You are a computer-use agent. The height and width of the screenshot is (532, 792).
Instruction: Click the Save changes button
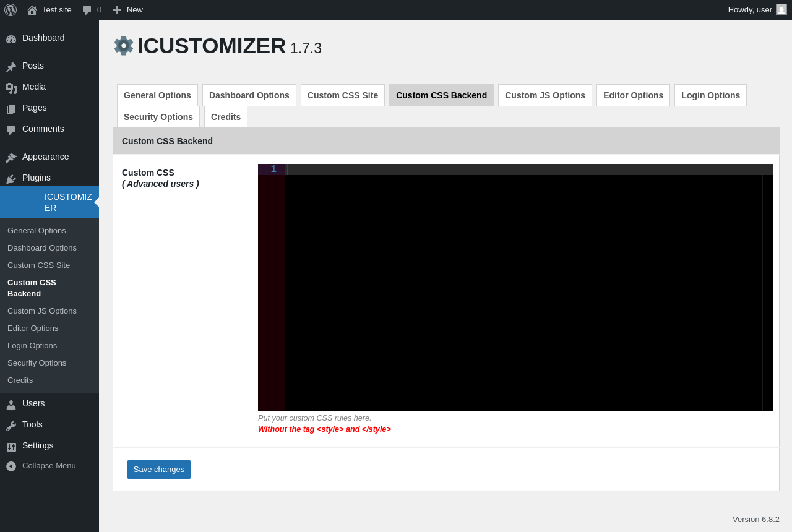[159, 470]
